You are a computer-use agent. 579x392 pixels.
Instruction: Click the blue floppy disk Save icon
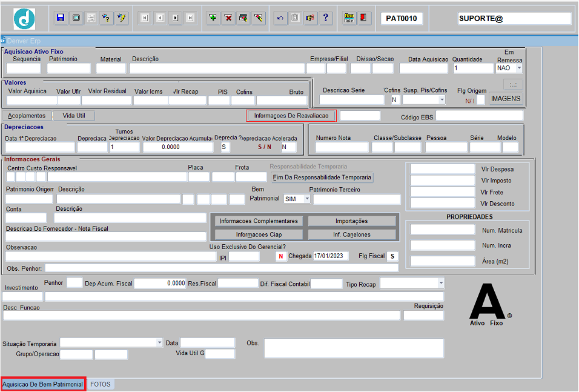(x=61, y=18)
